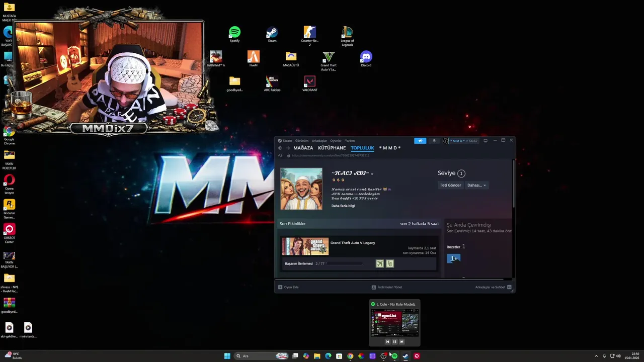
Task: Click the Başarım İlerlemesi progress bar
Action: coord(344,263)
